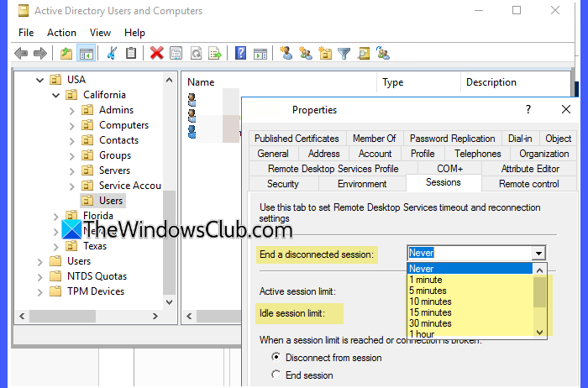Expand the Texas folder
This screenshot has width=588, height=388.
56,247
